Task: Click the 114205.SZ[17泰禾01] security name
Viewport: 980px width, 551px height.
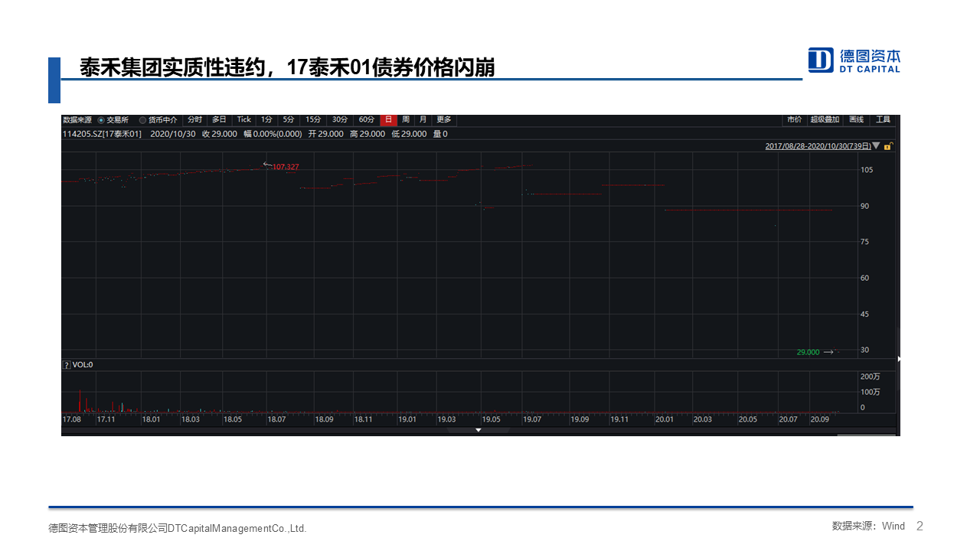Action: point(103,134)
